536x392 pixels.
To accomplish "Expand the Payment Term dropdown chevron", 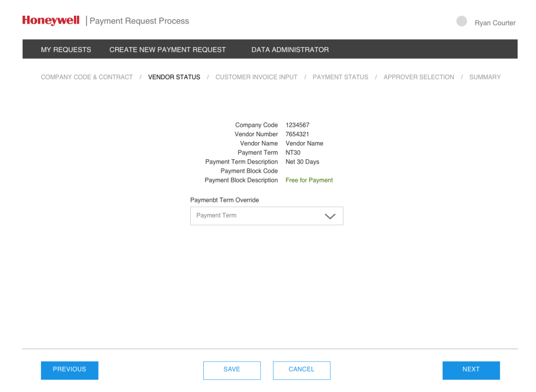I will point(330,216).
